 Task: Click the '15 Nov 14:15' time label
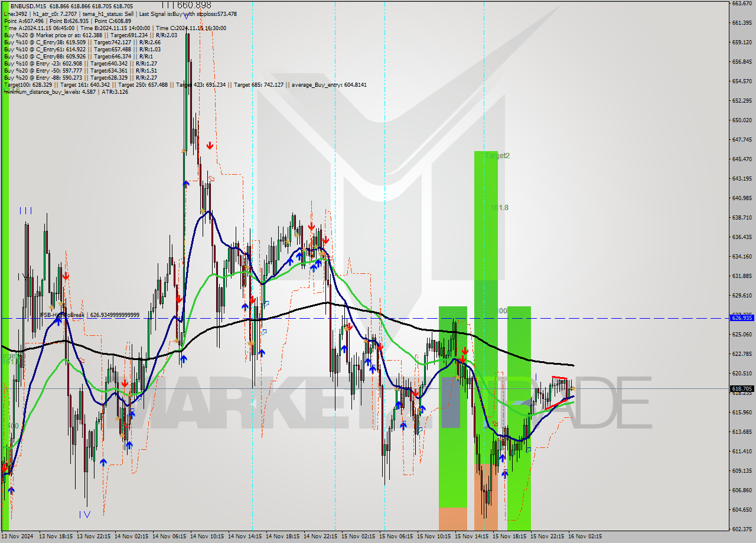(x=472, y=537)
